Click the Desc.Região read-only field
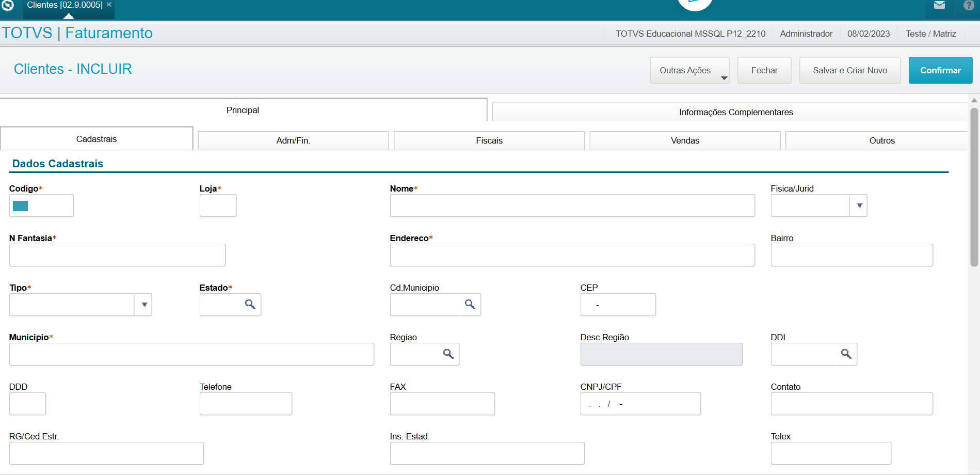Screen dimensions: 980x475 [661, 354]
